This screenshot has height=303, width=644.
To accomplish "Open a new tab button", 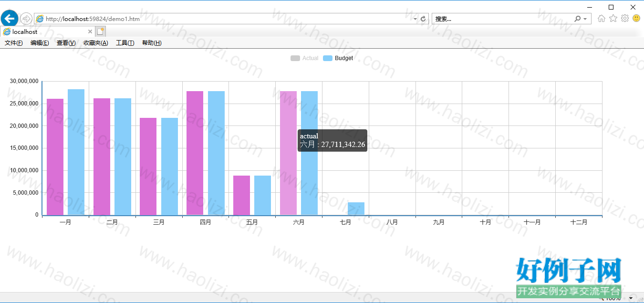I will [100, 31].
